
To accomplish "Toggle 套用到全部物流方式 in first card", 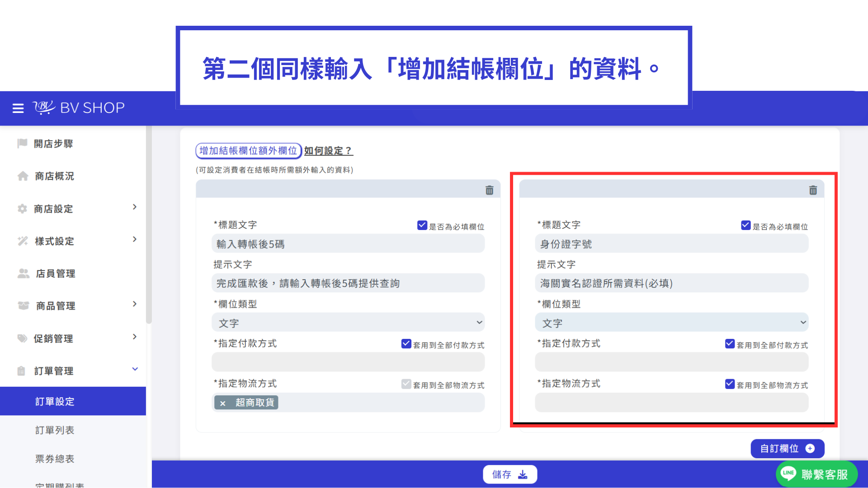I will [x=406, y=384].
